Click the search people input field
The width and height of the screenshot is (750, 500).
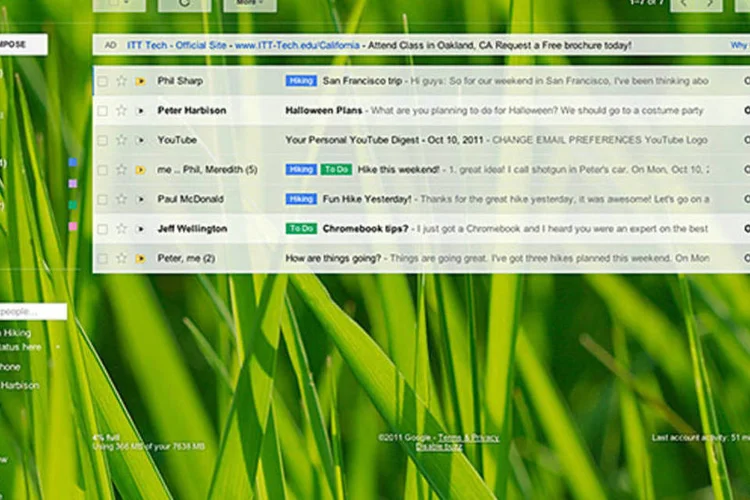pos(33,311)
